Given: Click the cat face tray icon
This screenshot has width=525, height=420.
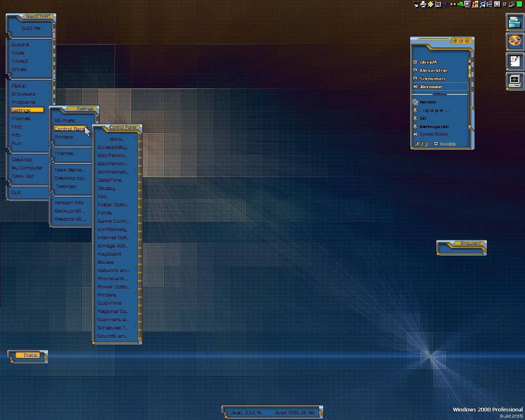Looking at the screenshot, I should click(416, 5).
